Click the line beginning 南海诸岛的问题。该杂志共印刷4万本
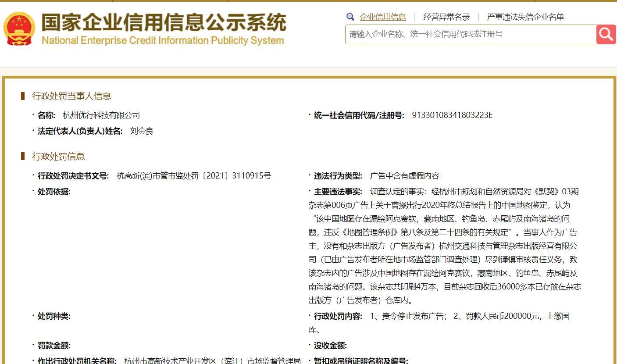This screenshot has width=617, height=364. [x=445, y=287]
